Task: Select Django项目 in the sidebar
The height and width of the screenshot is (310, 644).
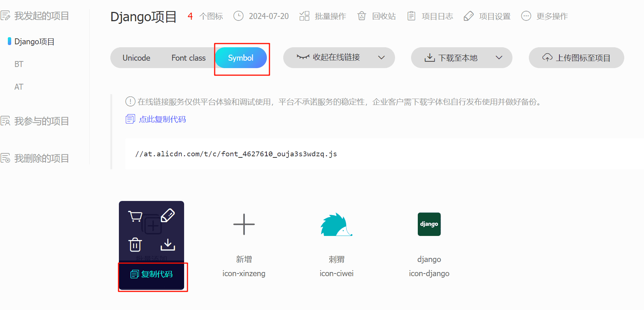Action: (x=34, y=42)
